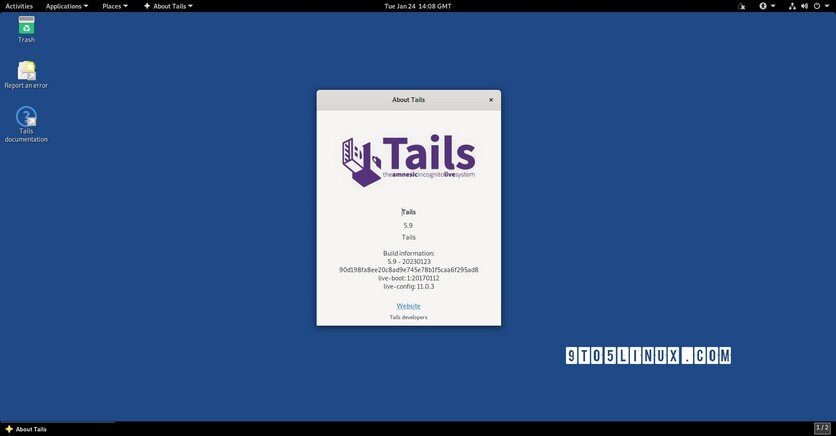The image size is (836, 436).
Task: Click the volume speaker icon in top bar
Action: (x=804, y=6)
